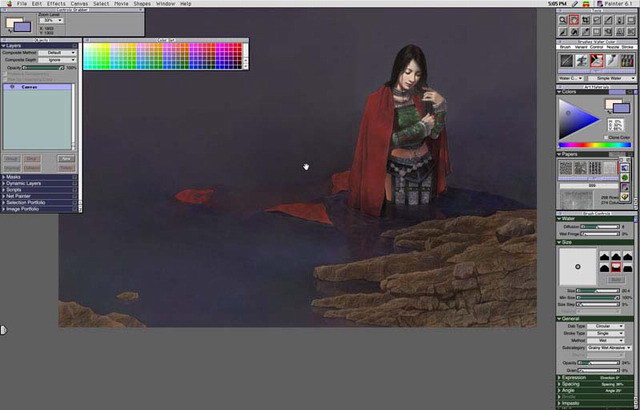The width and height of the screenshot is (640, 410).
Task: Select the Dropper tool
Action: click(x=586, y=31)
